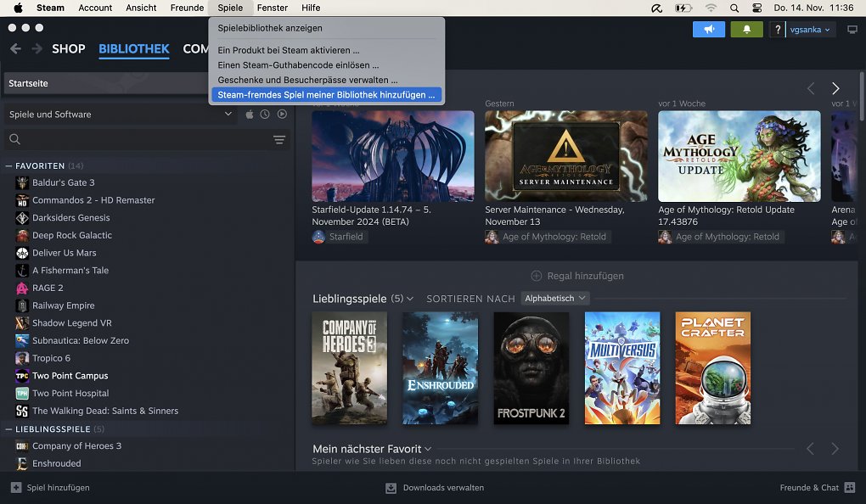Open Company of Heroes 3 cover

350,368
